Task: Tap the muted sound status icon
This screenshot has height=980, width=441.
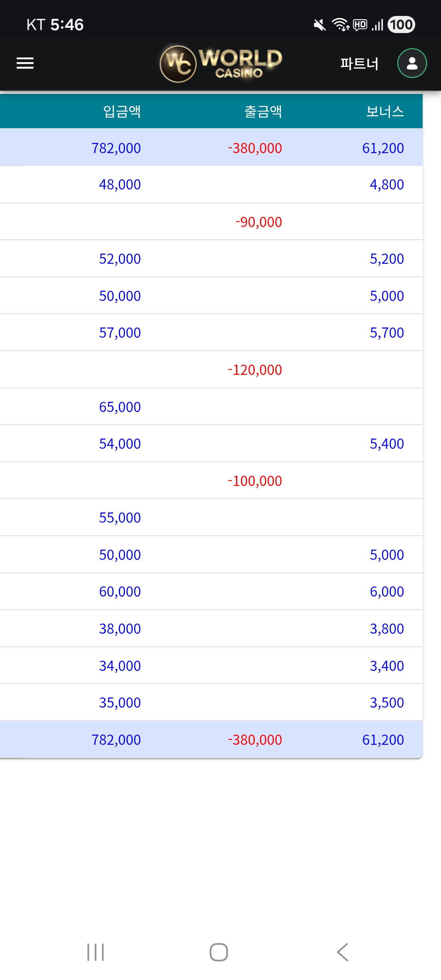Action: tap(319, 25)
